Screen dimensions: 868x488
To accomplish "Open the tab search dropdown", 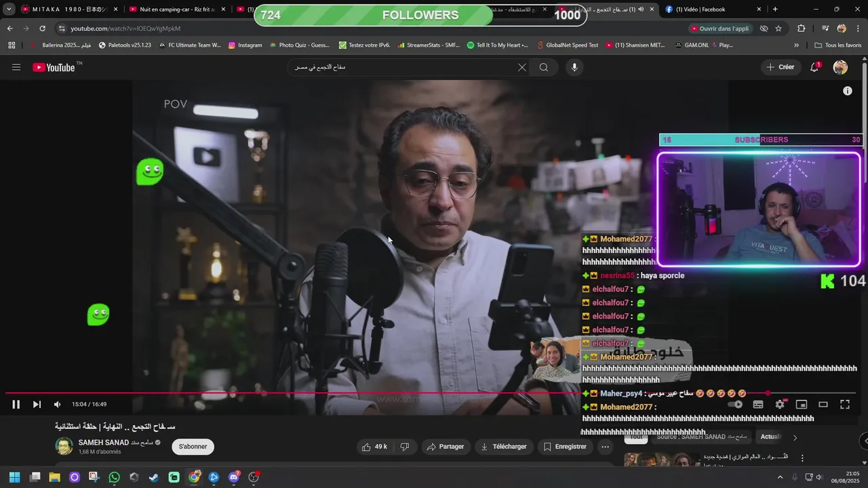I will click(x=9, y=9).
